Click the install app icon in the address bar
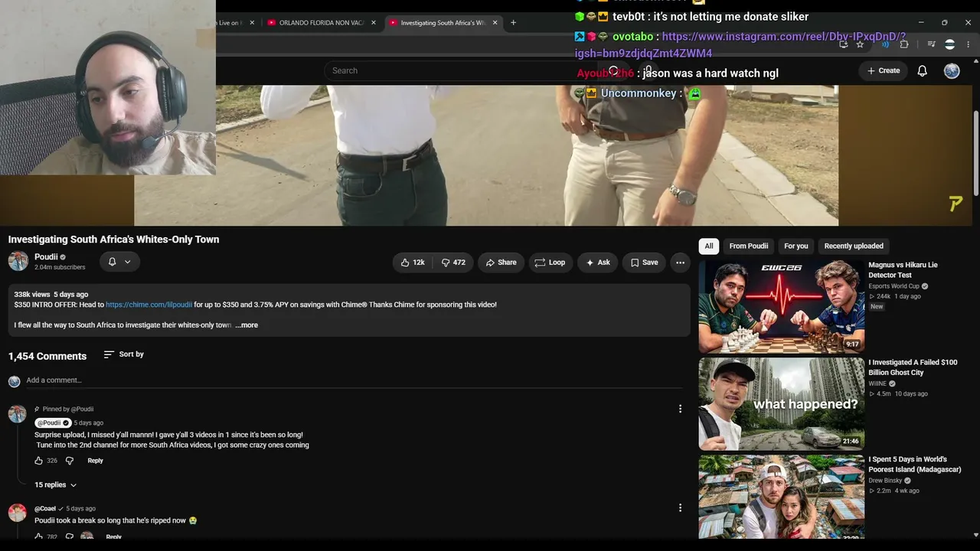Viewport: 980px width, 551px height. (843, 44)
